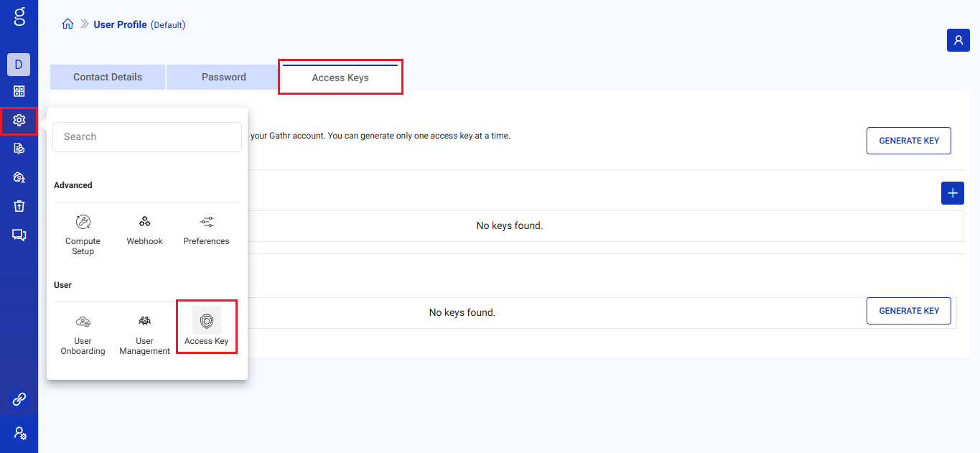Open the Compute Setup settings icon
Image resolution: width=980 pixels, height=453 pixels.
(83, 223)
